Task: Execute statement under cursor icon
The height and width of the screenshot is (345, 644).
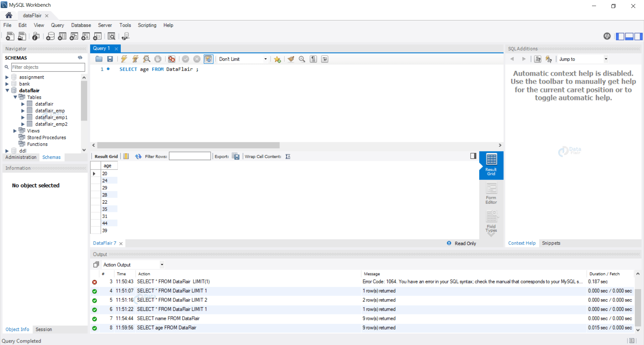Action: (136, 59)
